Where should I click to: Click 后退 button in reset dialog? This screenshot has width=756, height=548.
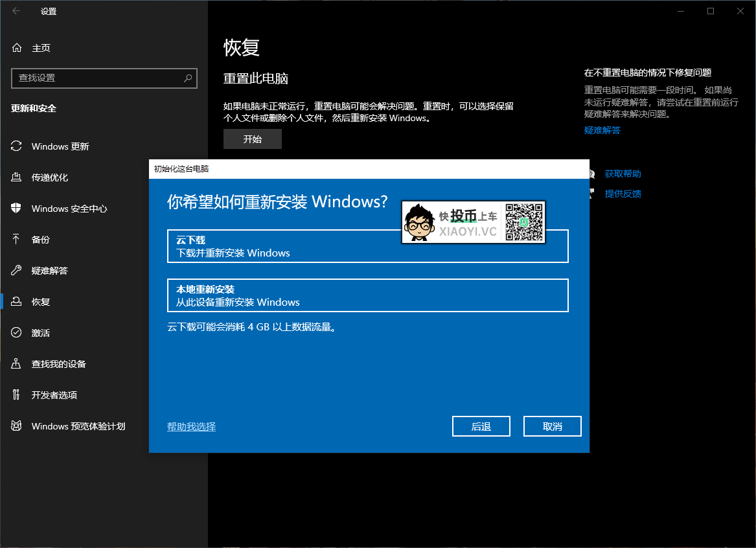coord(481,426)
